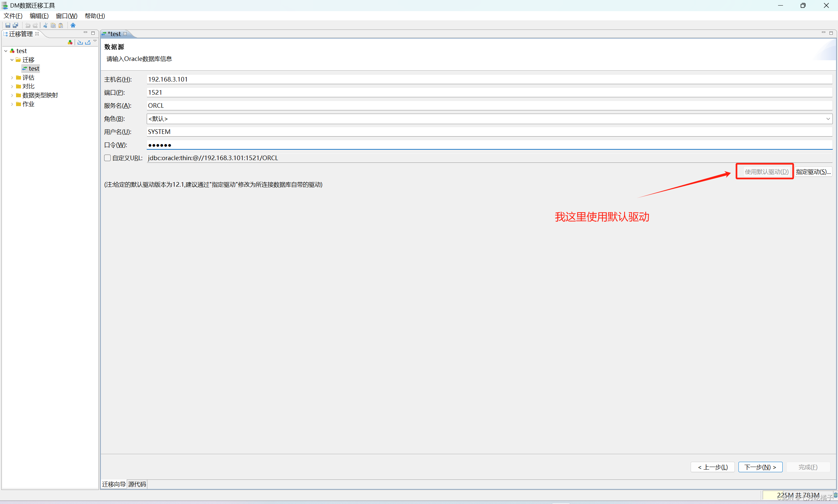Expand the 作业 folder
The width and height of the screenshot is (838, 504).
[12, 104]
